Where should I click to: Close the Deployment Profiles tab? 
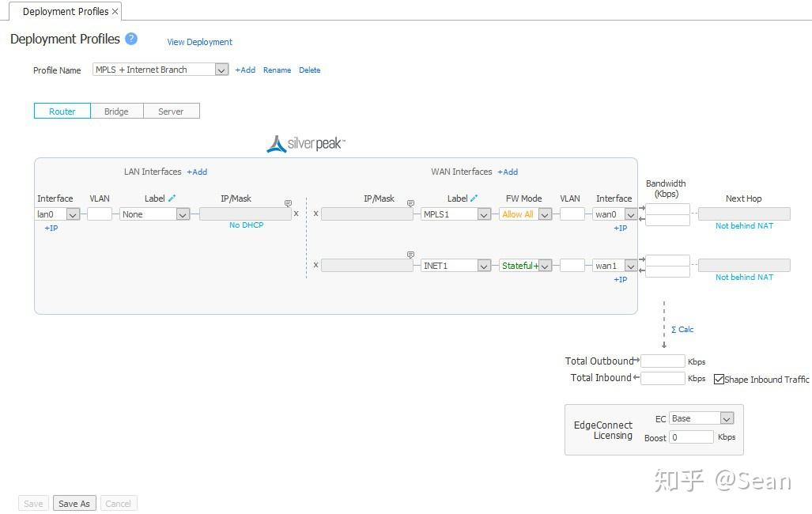point(115,12)
